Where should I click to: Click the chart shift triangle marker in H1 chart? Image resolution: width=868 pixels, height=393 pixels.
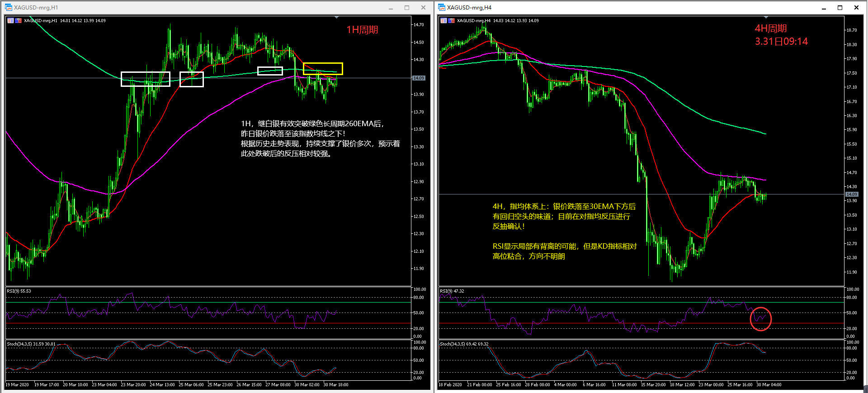(336, 17)
